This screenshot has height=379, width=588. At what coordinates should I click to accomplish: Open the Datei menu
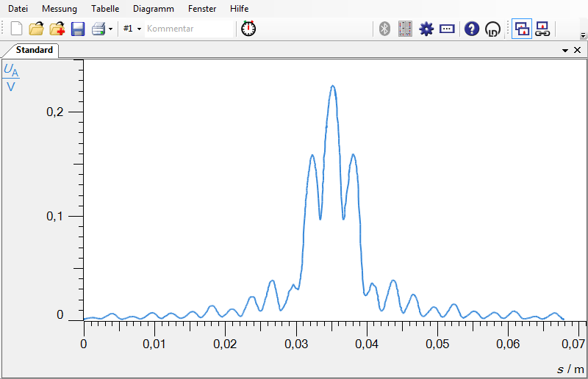18,9
